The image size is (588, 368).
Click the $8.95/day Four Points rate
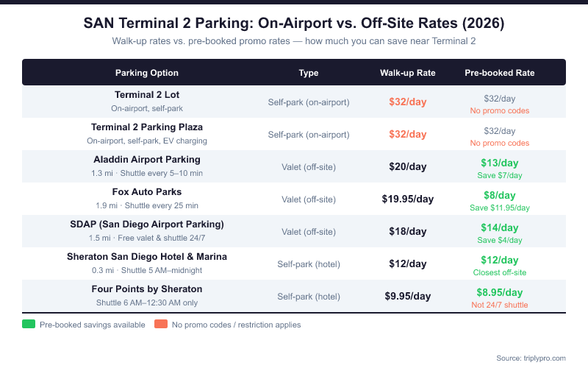[x=500, y=292]
